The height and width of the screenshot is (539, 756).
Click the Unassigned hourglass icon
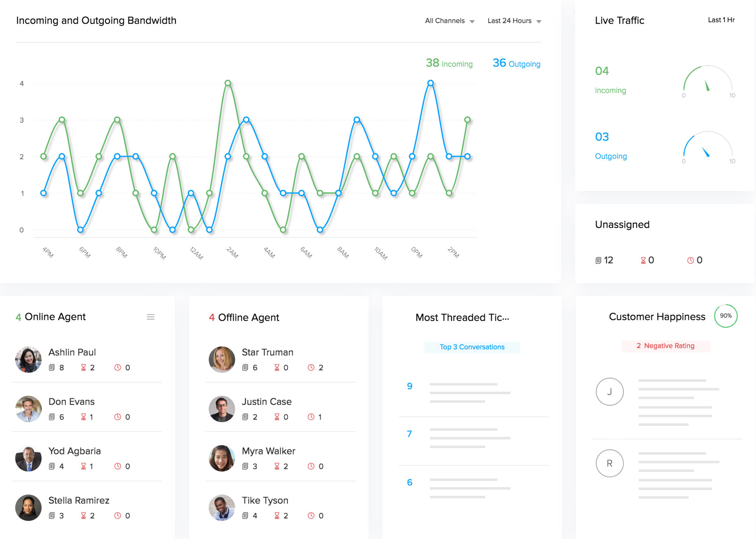[x=643, y=260]
